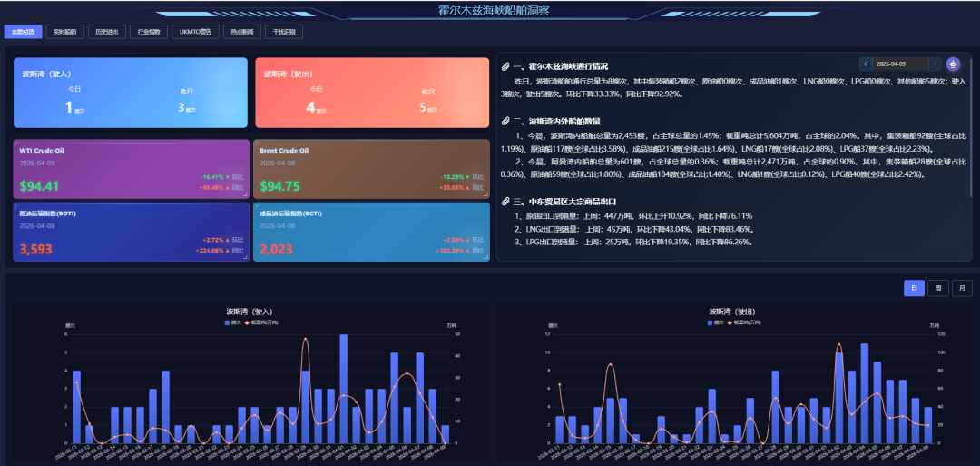Click the paperclip icon beside section 一

pyautogui.click(x=505, y=66)
